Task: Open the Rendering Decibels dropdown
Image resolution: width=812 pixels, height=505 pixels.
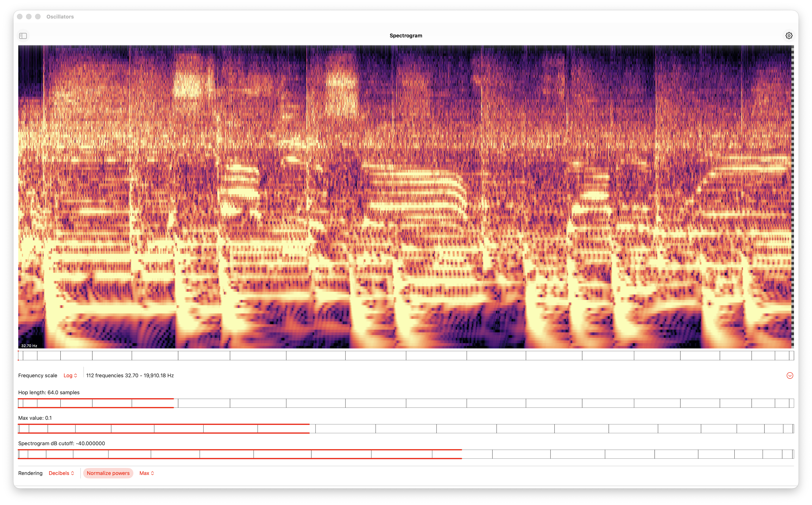Action: pyautogui.click(x=61, y=473)
